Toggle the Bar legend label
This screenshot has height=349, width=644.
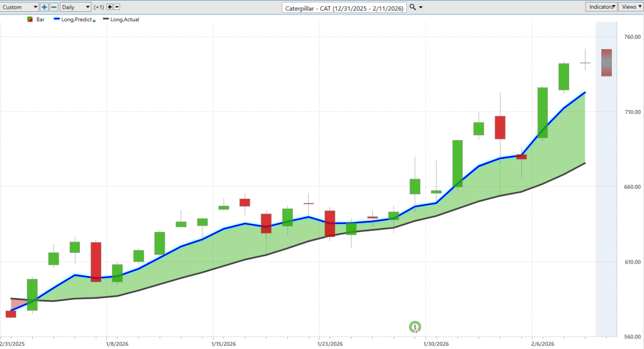click(x=40, y=19)
